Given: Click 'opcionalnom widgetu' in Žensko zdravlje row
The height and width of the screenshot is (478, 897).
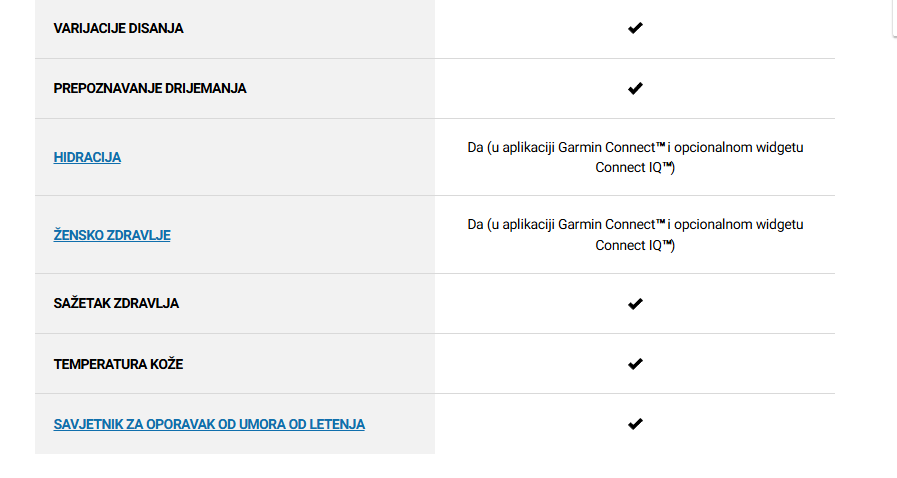Looking at the screenshot, I should point(739,225).
